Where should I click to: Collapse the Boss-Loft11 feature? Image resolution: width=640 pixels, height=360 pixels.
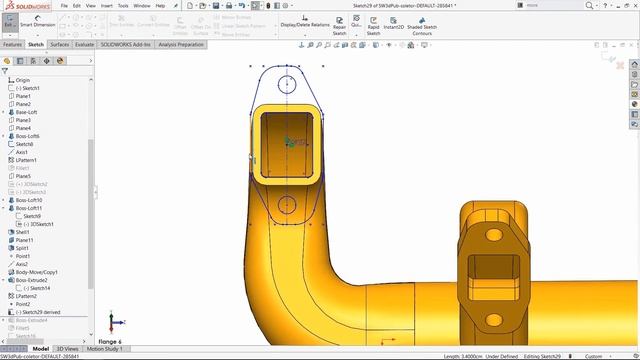4,208
